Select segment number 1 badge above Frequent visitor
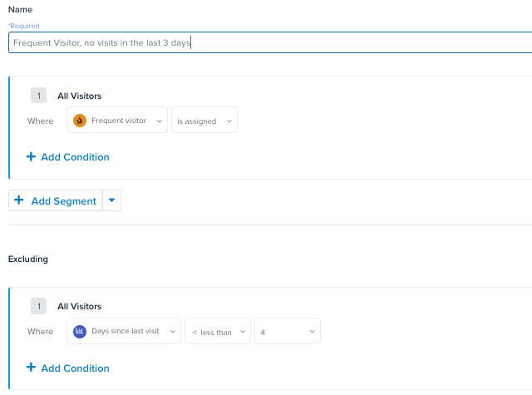 (x=38, y=96)
